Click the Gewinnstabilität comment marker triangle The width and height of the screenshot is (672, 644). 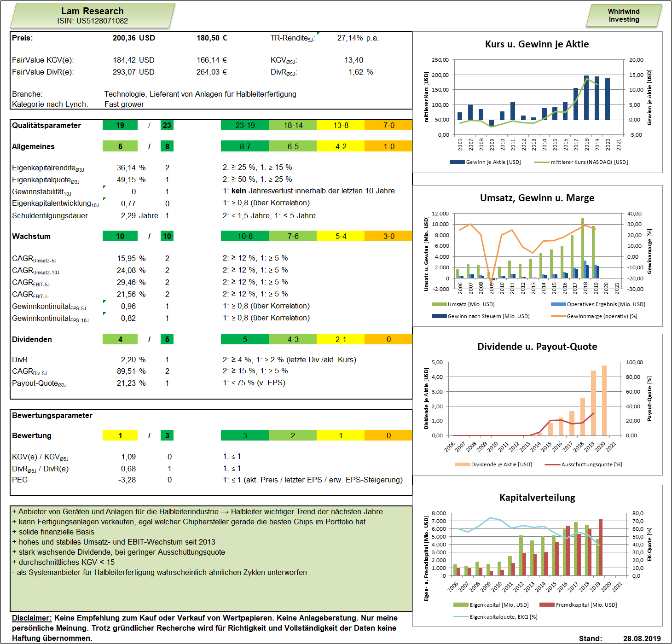pos(104,187)
